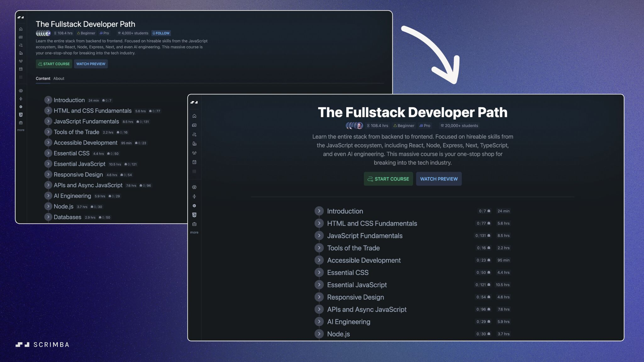
Task: Click START COURSE in the back window
Action: (54, 64)
